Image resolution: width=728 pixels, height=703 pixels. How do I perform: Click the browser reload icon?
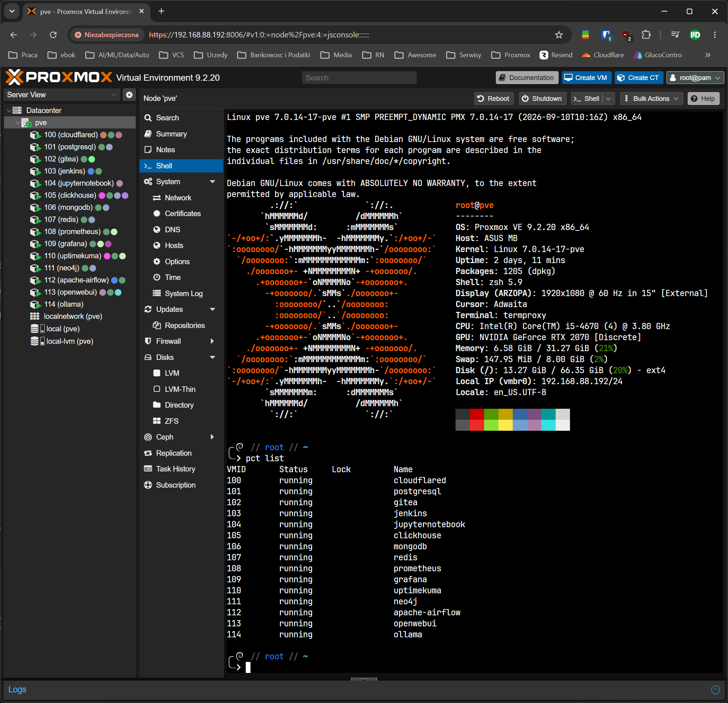click(53, 35)
